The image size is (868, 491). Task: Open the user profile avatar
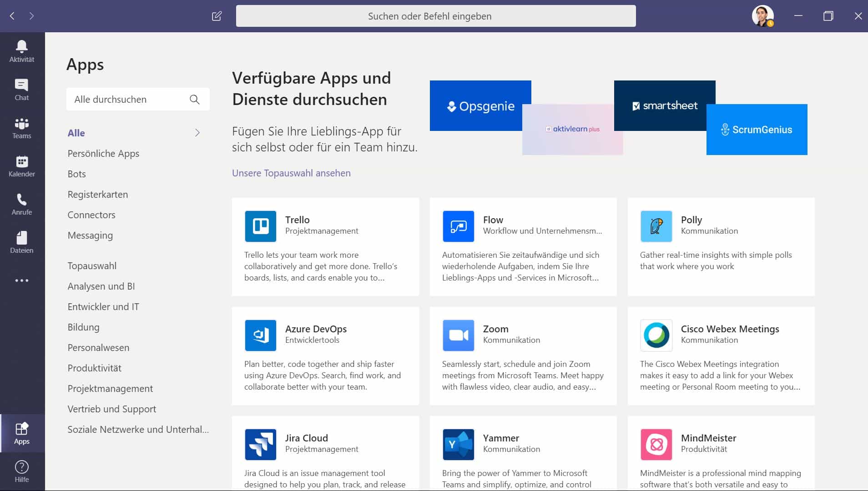pos(762,16)
